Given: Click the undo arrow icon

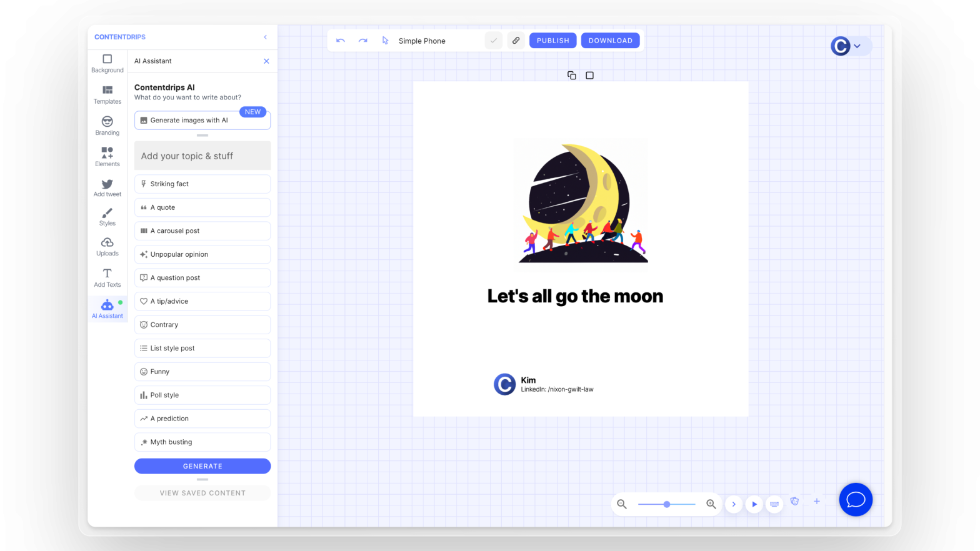Looking at the screenshot, I should tap(341, 41).
